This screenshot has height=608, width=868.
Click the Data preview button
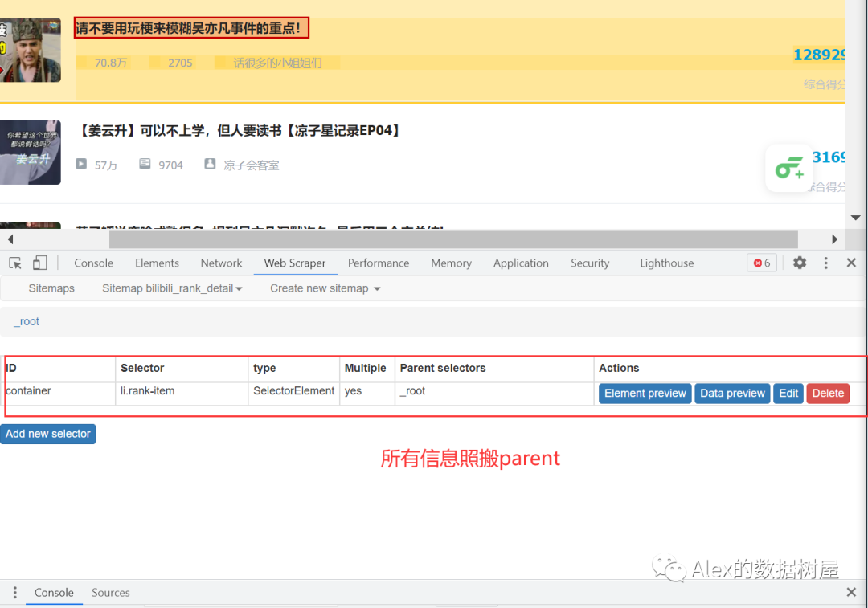(x=732, y=394)
